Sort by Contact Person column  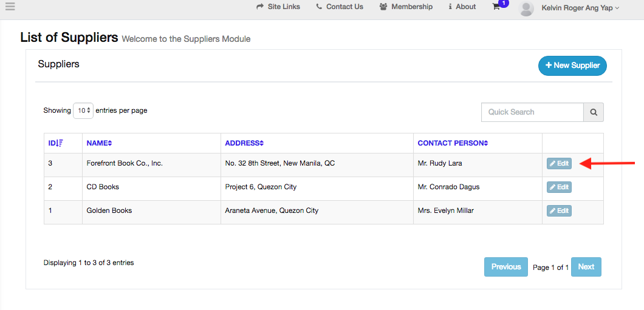tap(453, 143)
